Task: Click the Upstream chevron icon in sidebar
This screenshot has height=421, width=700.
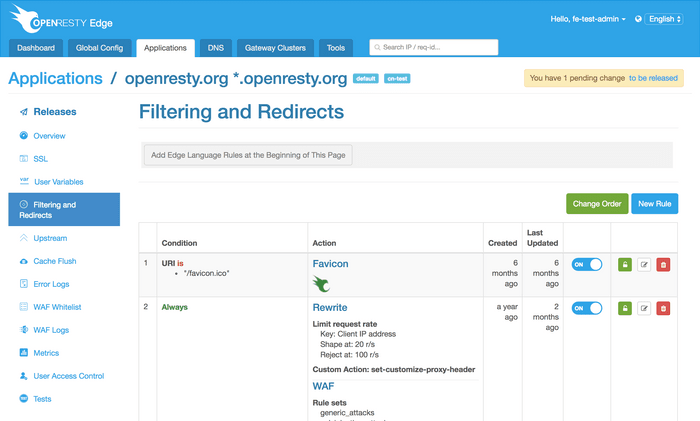Action: click(24, 238)
